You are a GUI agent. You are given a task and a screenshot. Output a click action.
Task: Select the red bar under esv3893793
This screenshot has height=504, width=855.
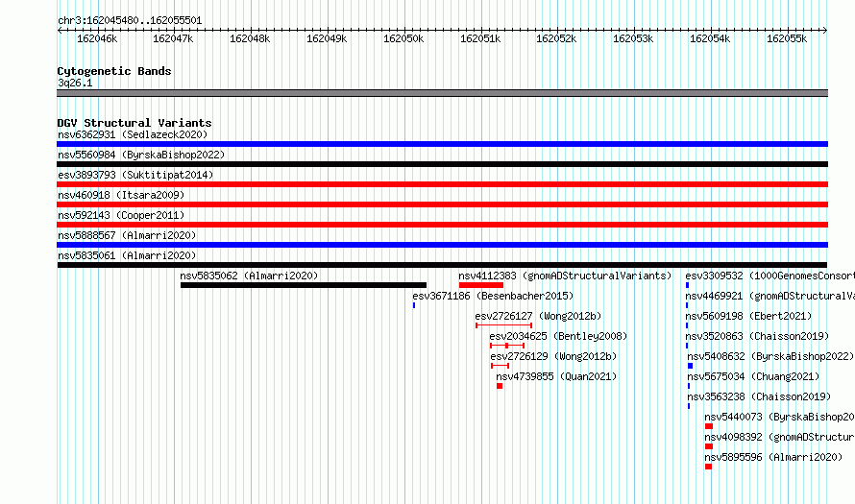(x=442, y=184)
